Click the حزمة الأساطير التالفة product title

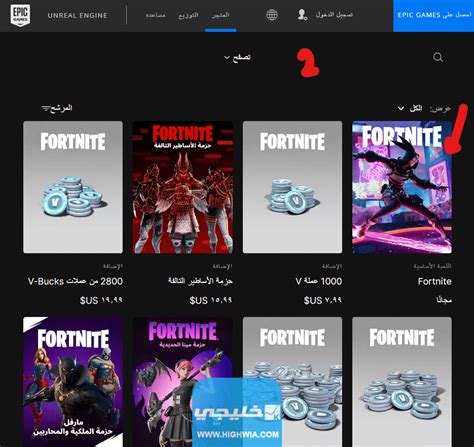coord(200,281)
